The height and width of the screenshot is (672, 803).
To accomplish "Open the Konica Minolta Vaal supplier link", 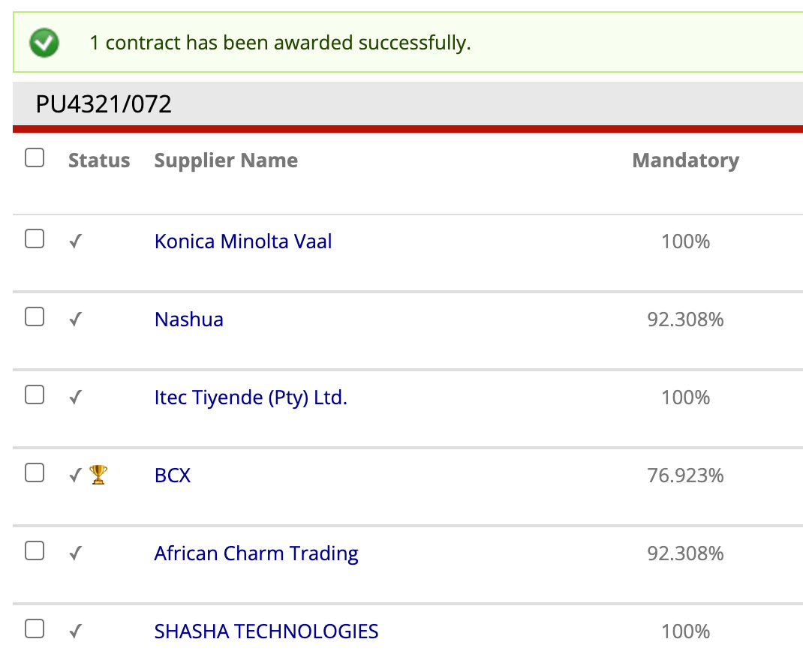I will point(243,241).
